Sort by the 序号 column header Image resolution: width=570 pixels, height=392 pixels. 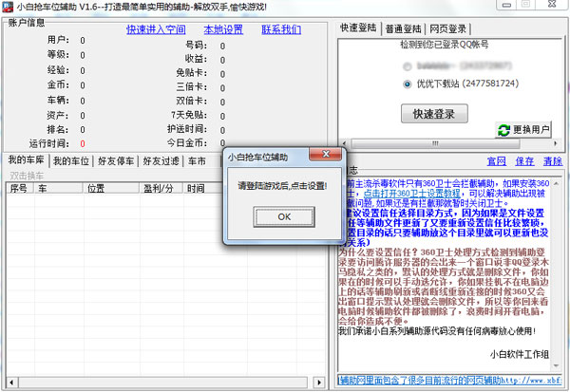[x=20, y=188]
